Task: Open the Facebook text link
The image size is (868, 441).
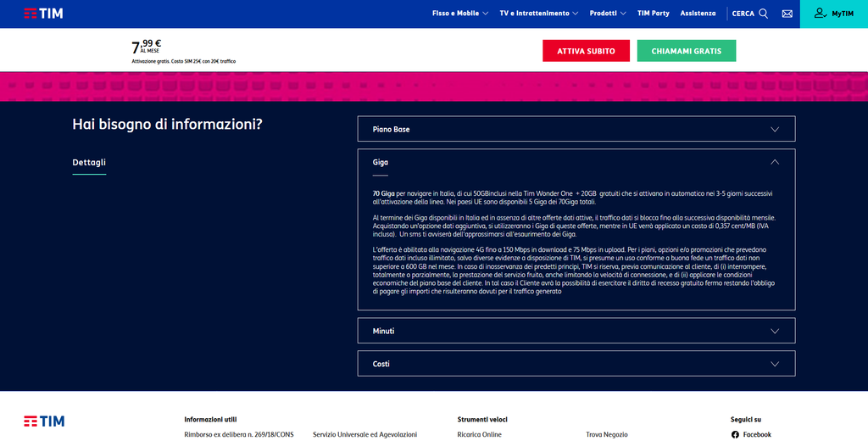Action: pyautogui.click(x=757, y=435)
